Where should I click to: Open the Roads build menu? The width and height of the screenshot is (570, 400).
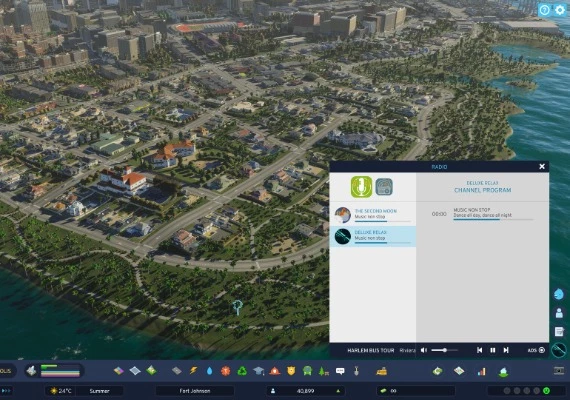tap(176, 371)
